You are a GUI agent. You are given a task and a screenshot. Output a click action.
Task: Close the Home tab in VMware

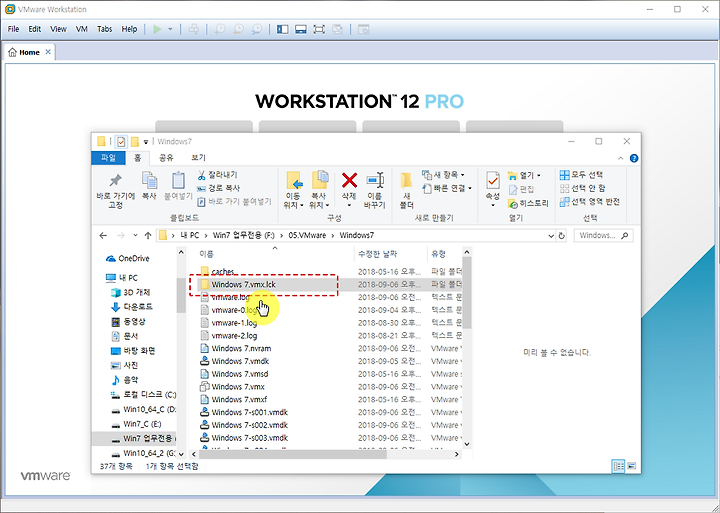pos(48,52)
